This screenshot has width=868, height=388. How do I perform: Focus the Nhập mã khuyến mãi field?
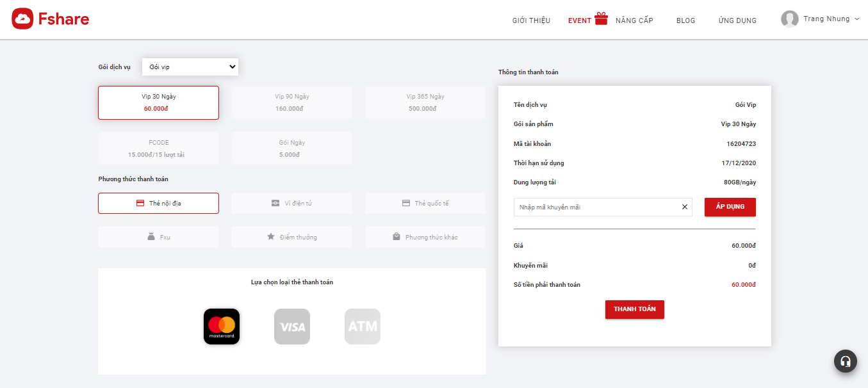point(603,207)
